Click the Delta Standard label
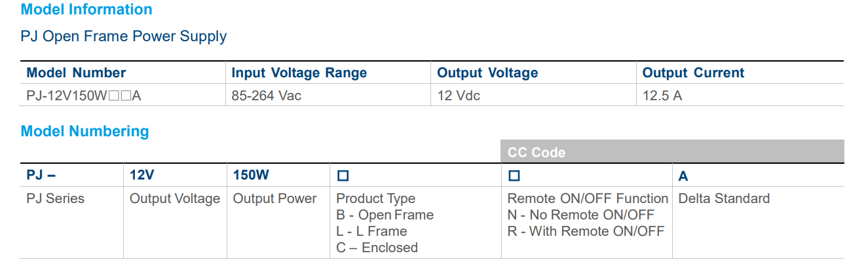Image resolution: width=868 pixels, height=264 pixels. coord(724,198)
